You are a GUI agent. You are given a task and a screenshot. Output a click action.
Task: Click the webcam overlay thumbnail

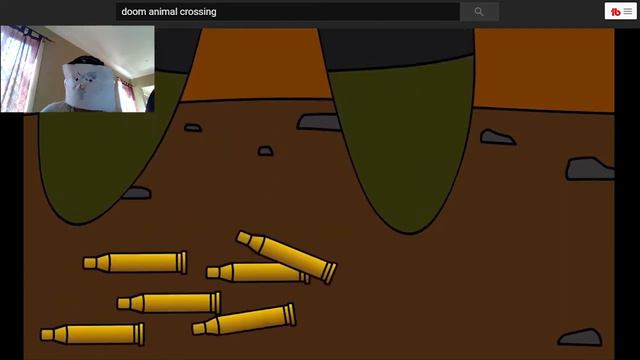tap(78, 69)
